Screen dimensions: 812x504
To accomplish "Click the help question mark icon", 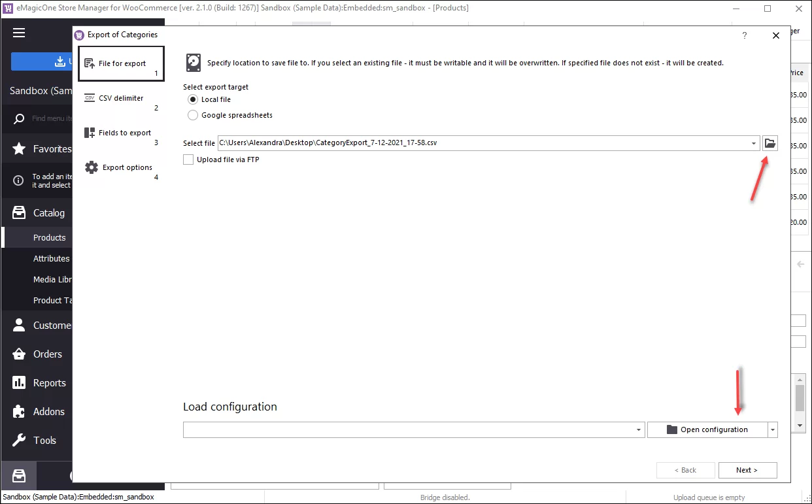I will click(744, 35).
